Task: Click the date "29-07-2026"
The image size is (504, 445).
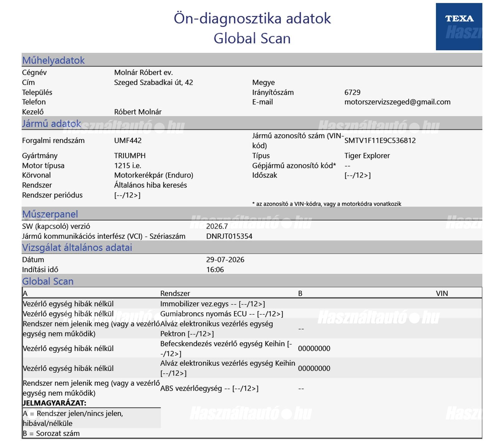Action: tap(225, 260)
